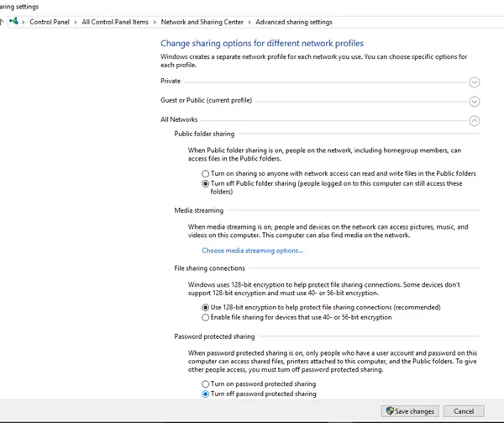Click the File sharing connections heading
This screenshot has height=423, width=504.
[x=209, y=268]
